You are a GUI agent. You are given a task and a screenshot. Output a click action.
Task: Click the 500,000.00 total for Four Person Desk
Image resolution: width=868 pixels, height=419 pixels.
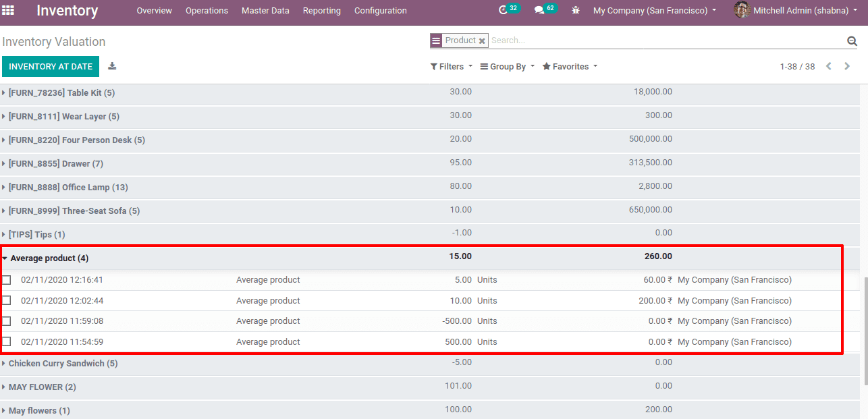coord(650,139)
